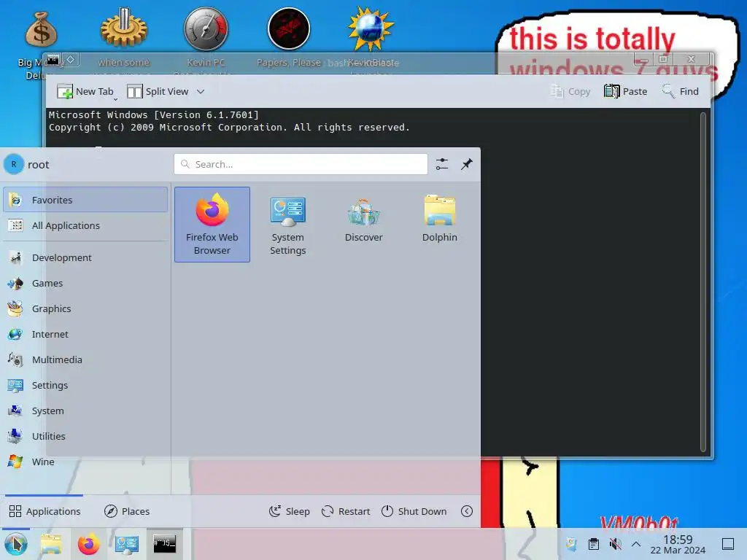Pin the application launcher open
Image resolution: width=747 pixels, height=560 pixels.
coord(467,164)
